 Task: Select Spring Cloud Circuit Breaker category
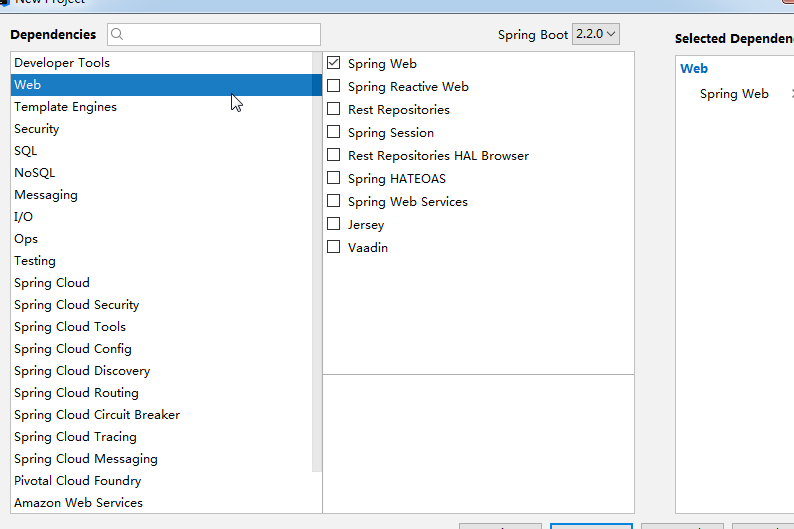[162, 415]
